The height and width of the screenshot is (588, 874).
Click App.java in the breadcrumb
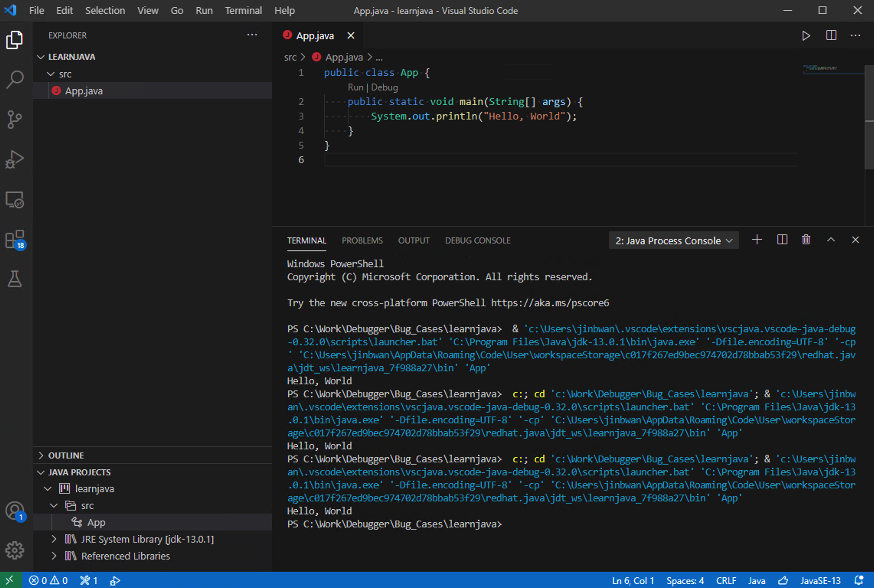344,57
